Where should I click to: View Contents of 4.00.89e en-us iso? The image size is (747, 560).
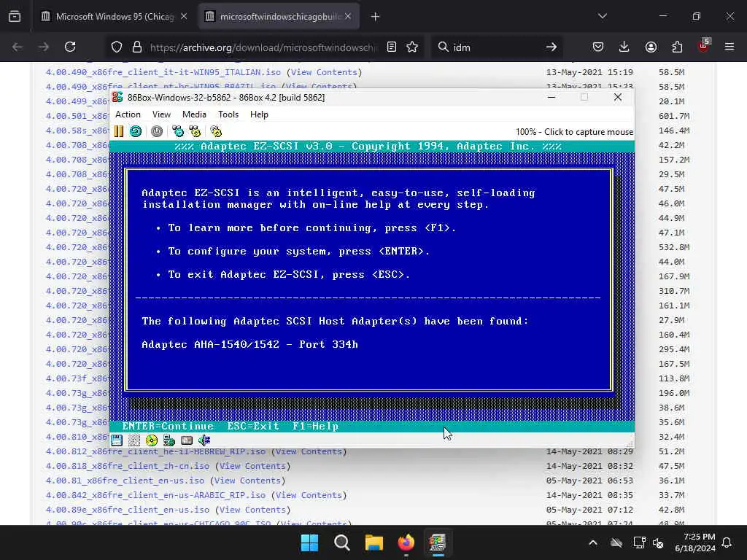click(252, 510)
